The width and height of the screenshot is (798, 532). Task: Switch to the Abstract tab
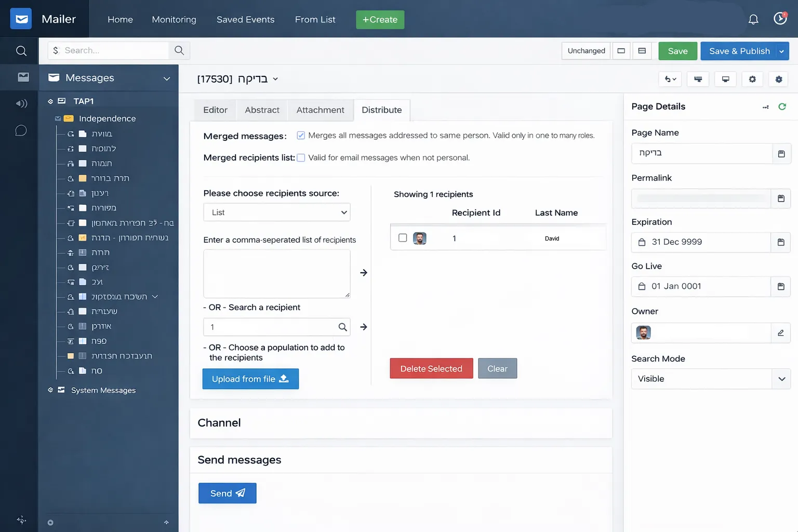(x=262, y=110)
